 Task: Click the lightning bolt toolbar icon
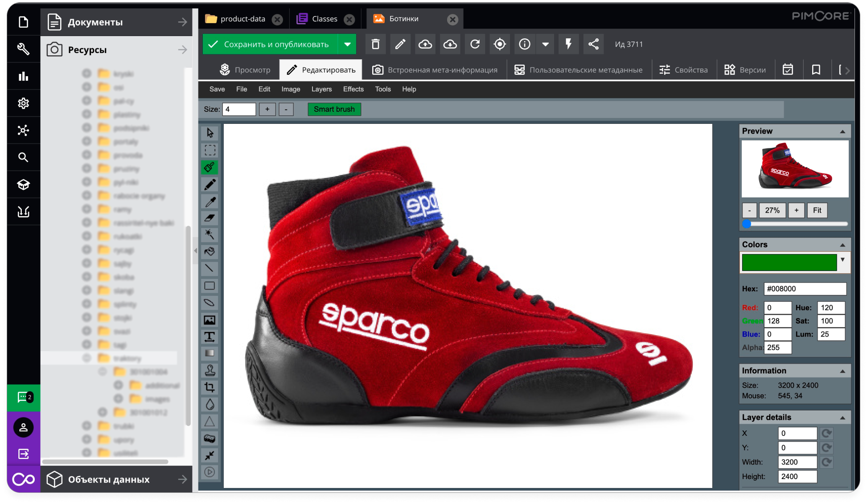(568, 44)
